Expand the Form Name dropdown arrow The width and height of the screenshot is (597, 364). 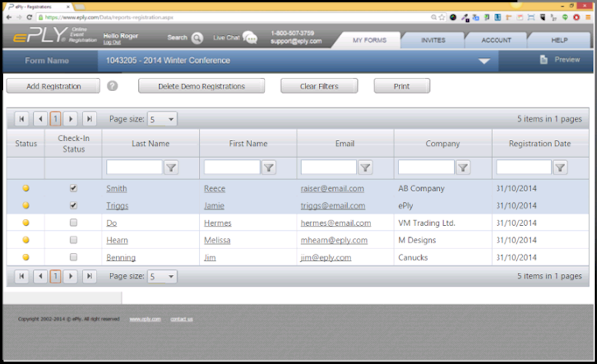(484, 61)
